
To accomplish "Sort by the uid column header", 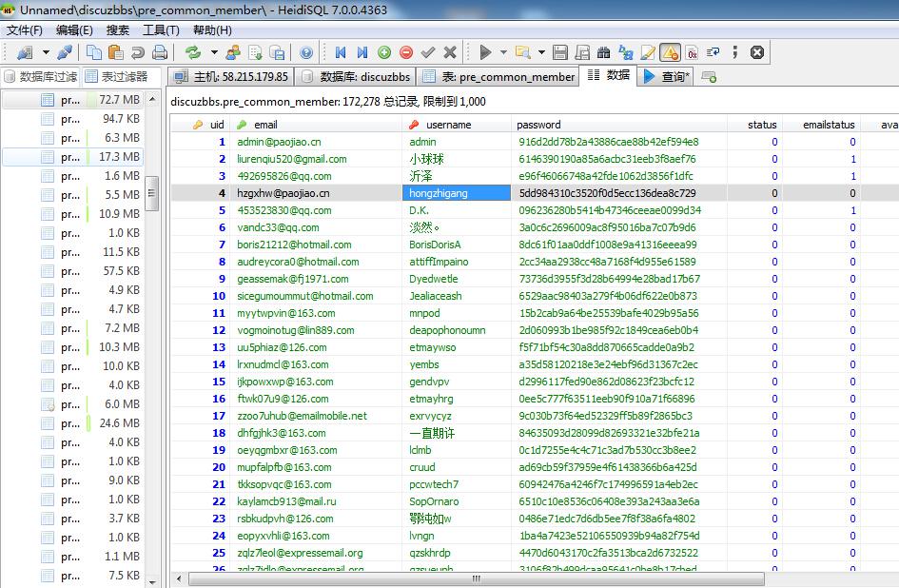I will click(x=201, y=125).
